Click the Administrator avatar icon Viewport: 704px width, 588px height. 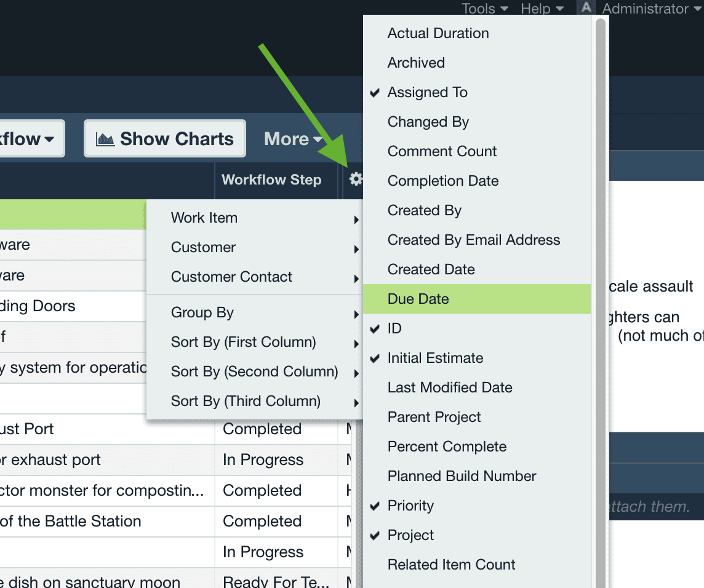tap(585, 9)
